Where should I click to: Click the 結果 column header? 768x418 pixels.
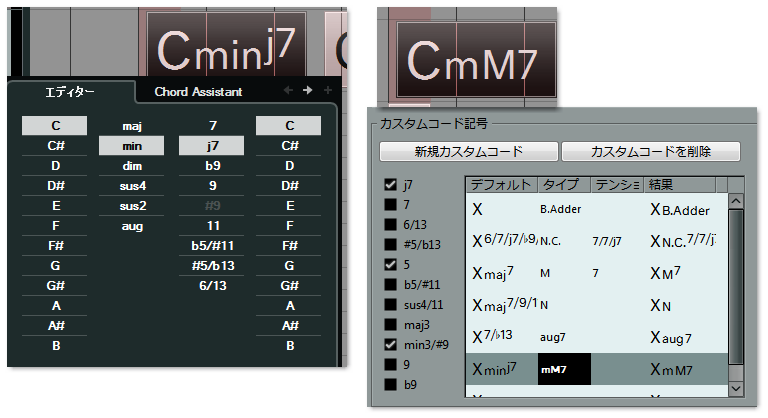[x=679, y=185]
